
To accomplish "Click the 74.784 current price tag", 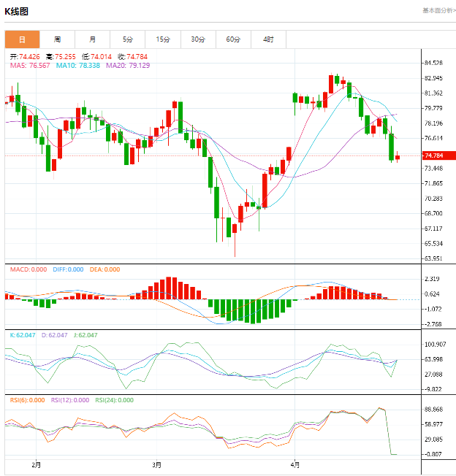I will tap(438, 156).
